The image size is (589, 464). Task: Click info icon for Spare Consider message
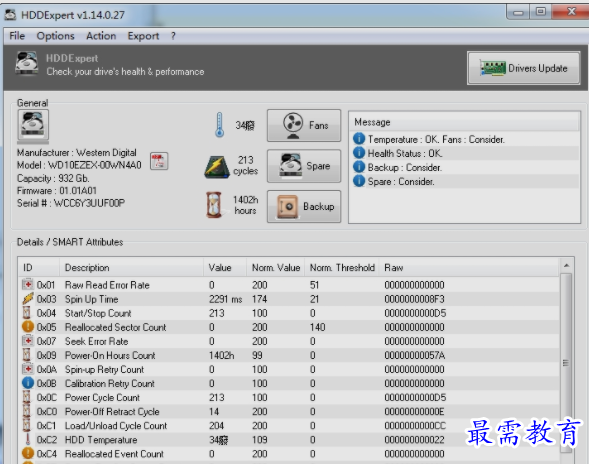[x=359, y=181]
